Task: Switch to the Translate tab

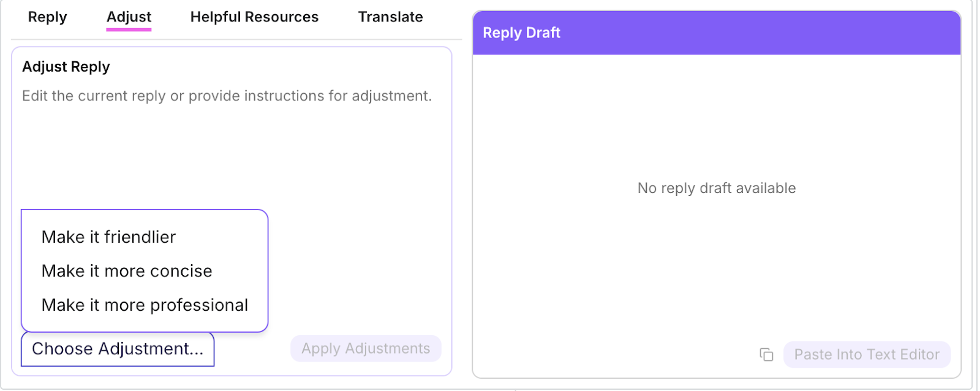Action: [x=390, y=17]
